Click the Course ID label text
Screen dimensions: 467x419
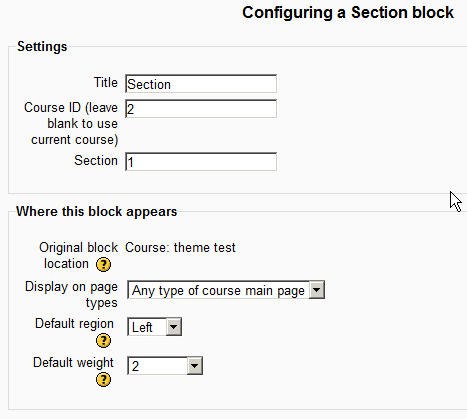(71, 124)
